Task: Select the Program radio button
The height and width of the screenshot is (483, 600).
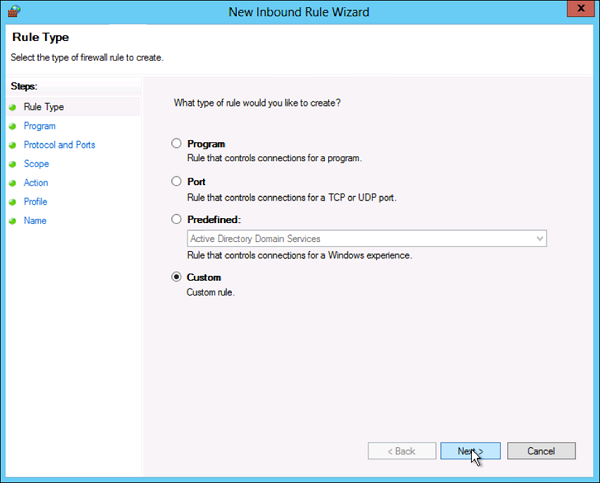Action: coord(177,144)
